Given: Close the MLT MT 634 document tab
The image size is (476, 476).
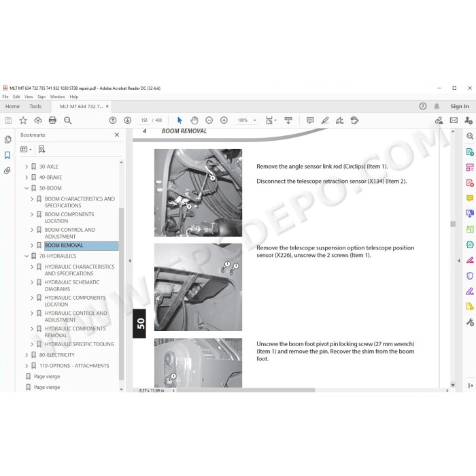Looking at the screenshot, I should click(107, 107).
